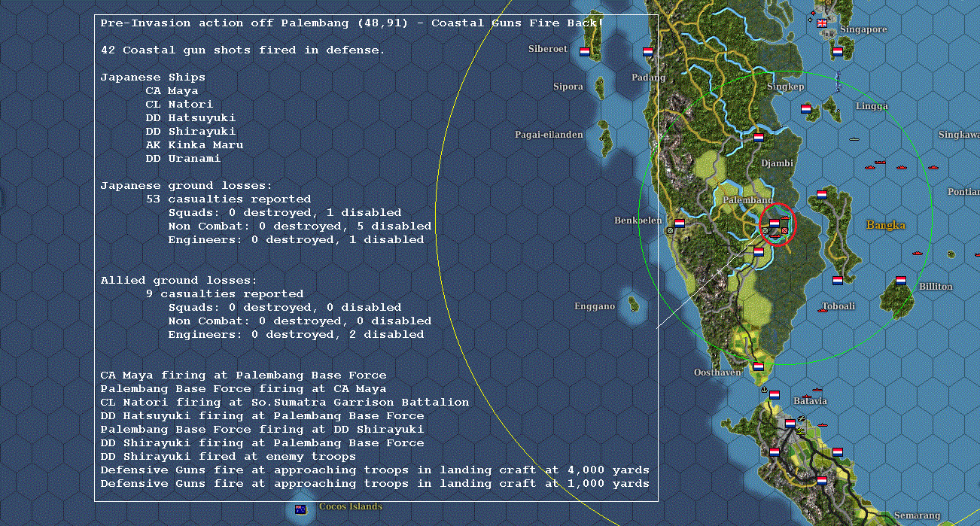Click the gray ship icon below Lingga
Viewport: 980px width, 526px height.
pyautogui.click(x=854, y=139)
